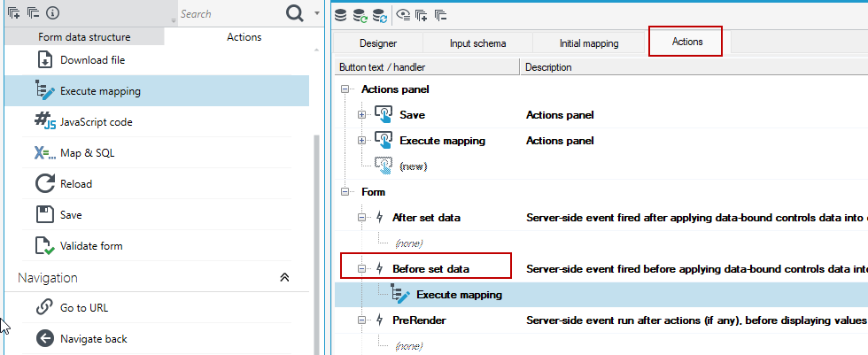This screenshot has width=868, height=355.
Task: Click the left panel vertical scrollbar thumb
Action: 318,243
